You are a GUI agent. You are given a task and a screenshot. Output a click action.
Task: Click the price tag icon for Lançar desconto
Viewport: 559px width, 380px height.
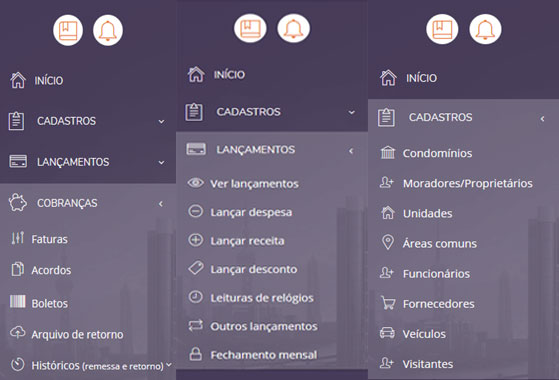pos(195,268)
